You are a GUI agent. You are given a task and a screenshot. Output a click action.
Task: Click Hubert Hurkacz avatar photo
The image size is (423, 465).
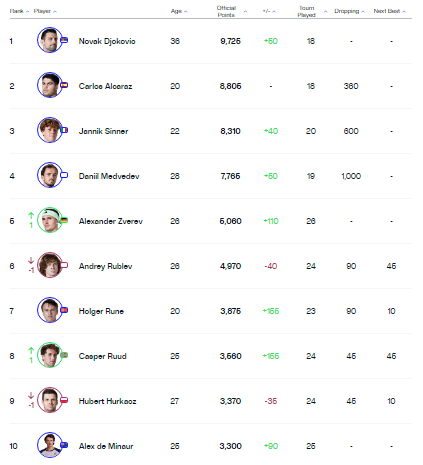[x=50, y=400]
